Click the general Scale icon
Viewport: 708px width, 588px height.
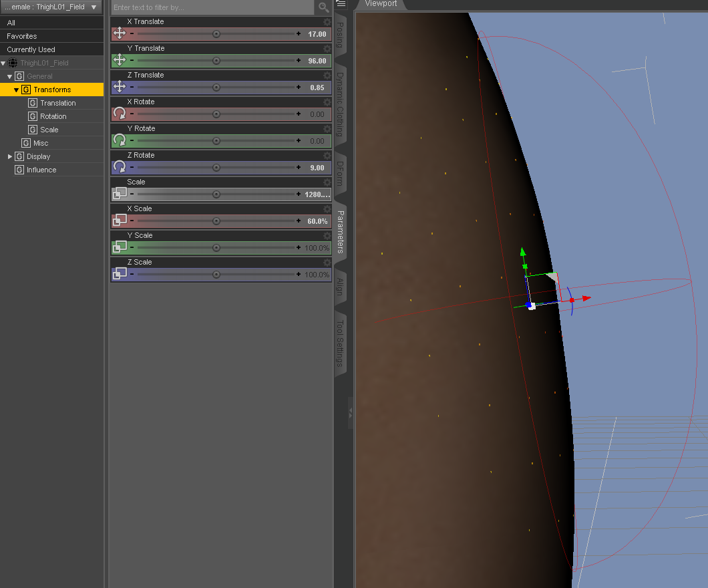[x=120, y=193]
